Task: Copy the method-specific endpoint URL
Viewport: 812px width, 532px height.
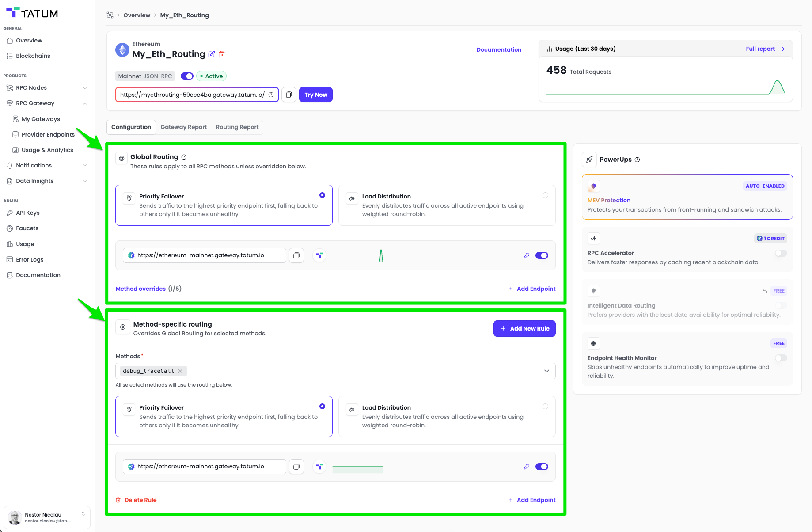Action: pyautogui.click(x=296, y=467)
